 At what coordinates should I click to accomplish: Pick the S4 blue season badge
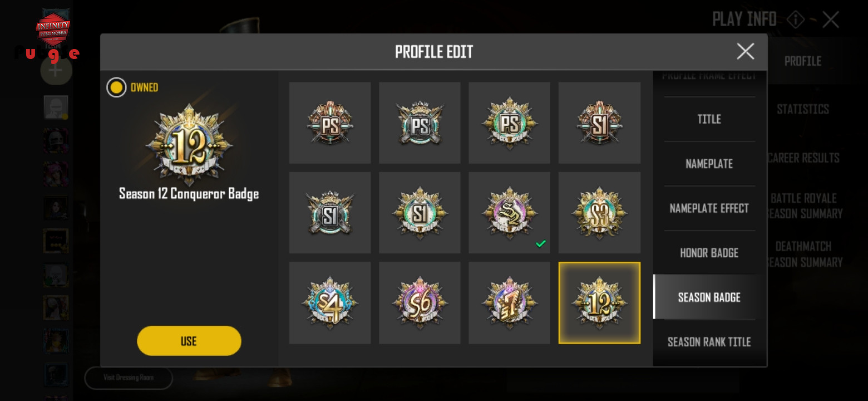pyautogui.click(x=330, y=303)
